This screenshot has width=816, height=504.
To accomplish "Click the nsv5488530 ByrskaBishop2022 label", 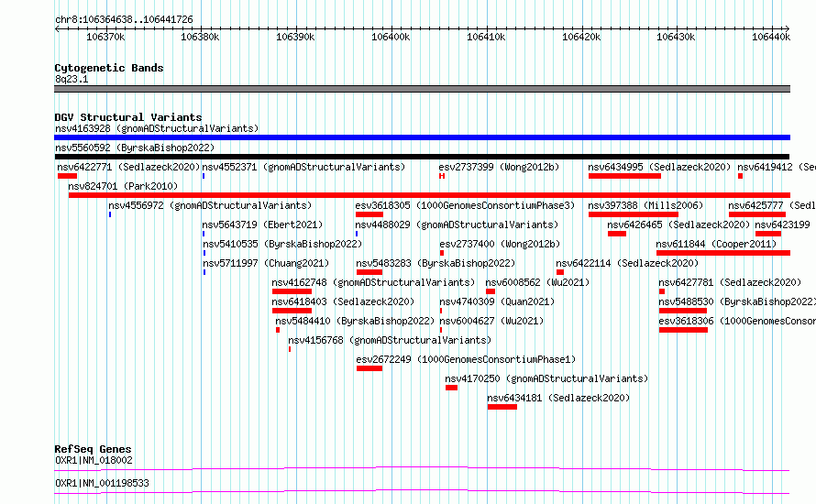I will 737,301.
